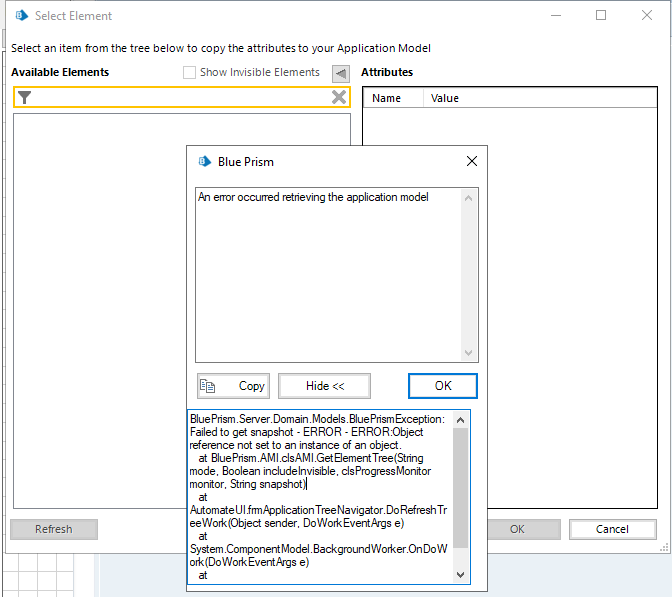The height and width of the screenshot is (597, 672).
Task: Click scroll up arrow in error message box
Action: pos(470,198)
